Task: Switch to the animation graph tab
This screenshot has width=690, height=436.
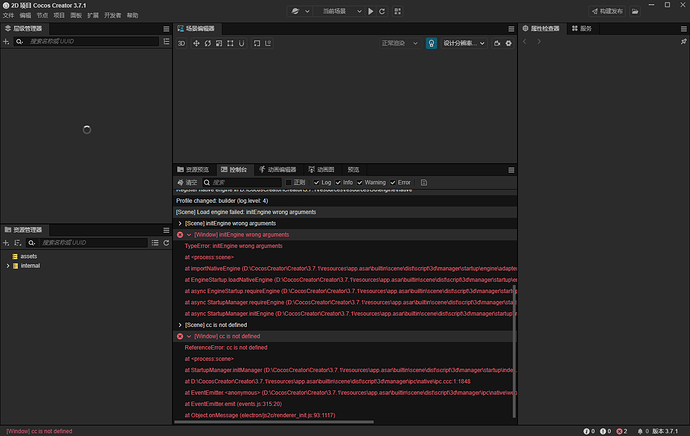Action: point(322,170)
